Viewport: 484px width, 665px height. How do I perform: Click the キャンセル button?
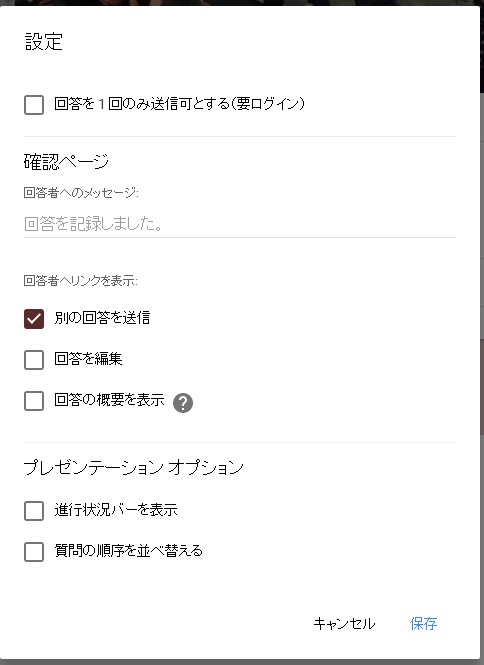pyautogui.click(x=344, y=623)
